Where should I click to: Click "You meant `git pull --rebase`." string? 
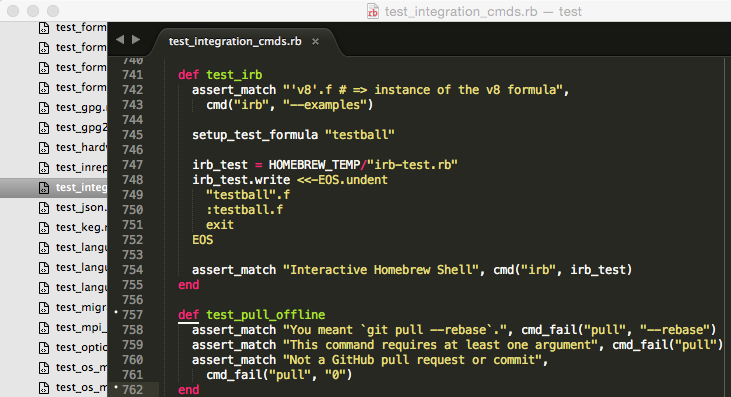pos(395,330)
